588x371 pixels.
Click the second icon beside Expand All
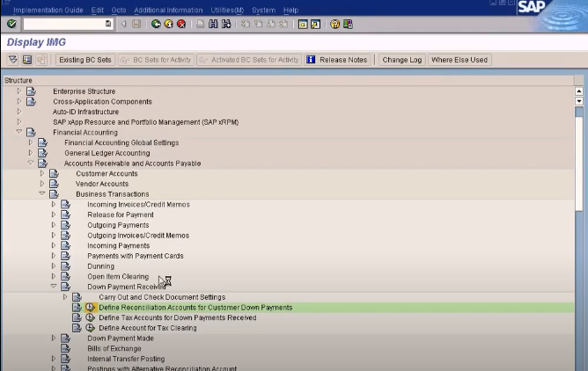tap(27, 60)
